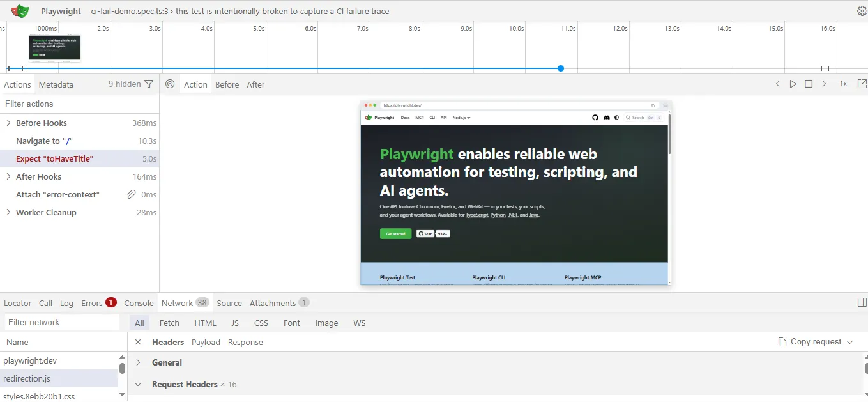The width and height of the screenshot is (868, 402).
Task: Click the Filter network input
Action: point(62,323)
